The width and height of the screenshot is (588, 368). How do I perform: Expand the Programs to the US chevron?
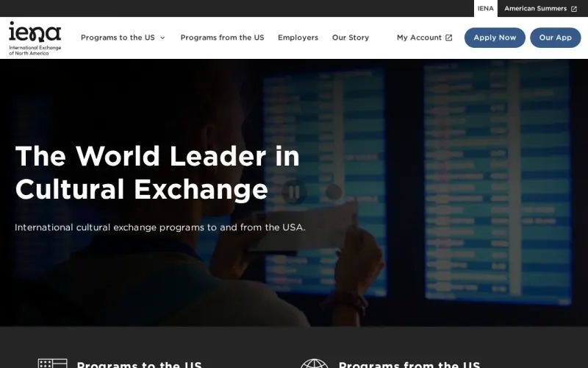point(162,38)
